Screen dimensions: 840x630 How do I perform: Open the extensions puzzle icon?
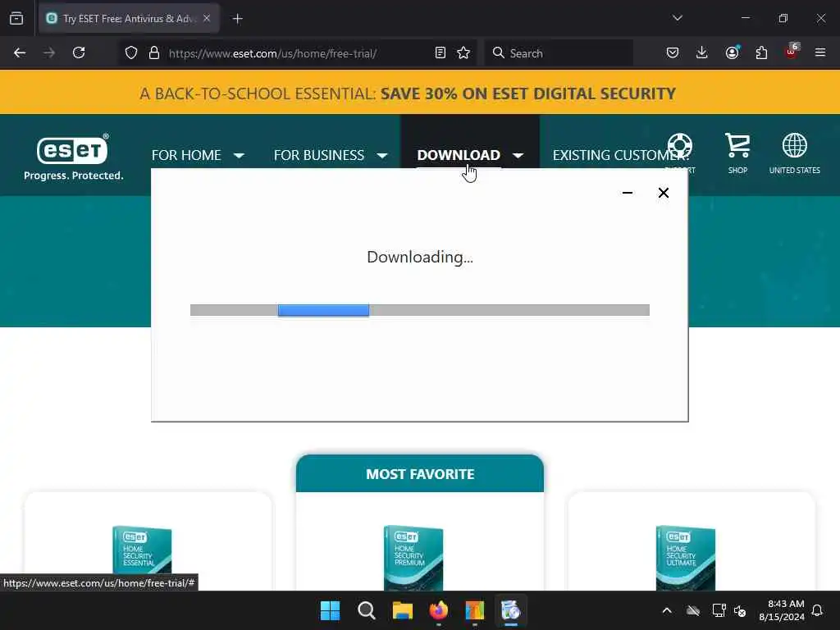point(761,53)
